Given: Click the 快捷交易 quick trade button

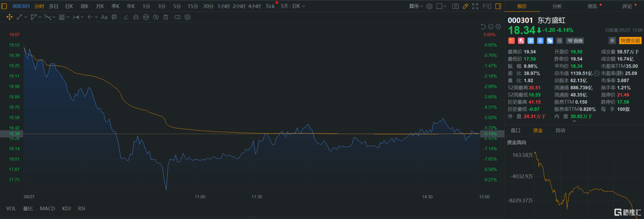Looking at the screenshot, I should pos(630,41).
